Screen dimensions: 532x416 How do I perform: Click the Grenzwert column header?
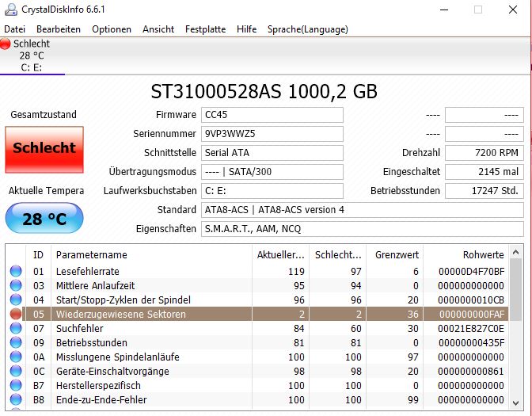[x=394, y=254]
